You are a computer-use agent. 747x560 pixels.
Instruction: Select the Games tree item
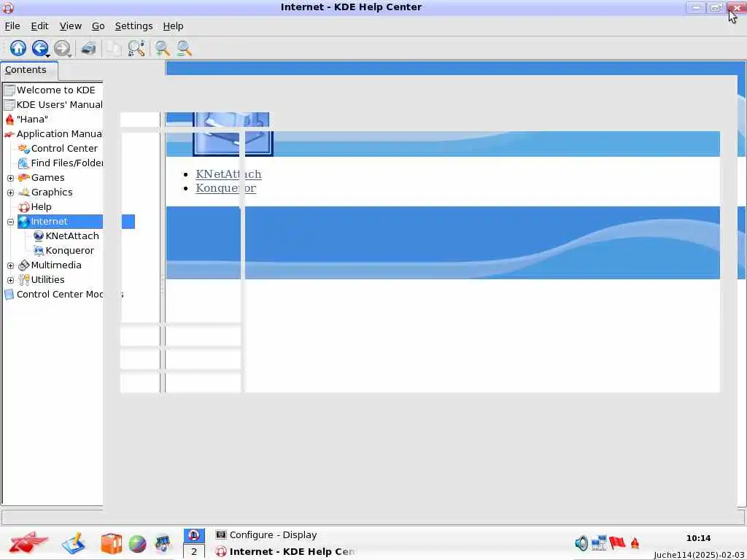point(47,178)
